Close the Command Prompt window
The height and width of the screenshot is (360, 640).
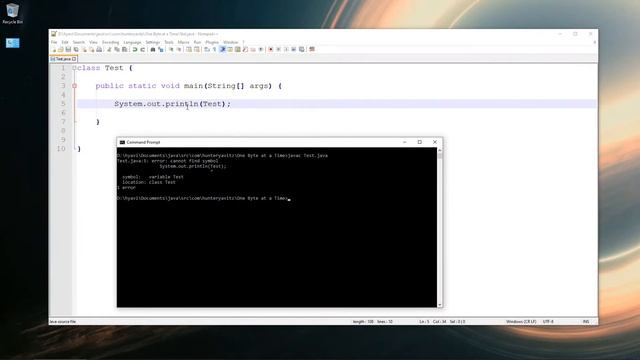pos(435,142)
